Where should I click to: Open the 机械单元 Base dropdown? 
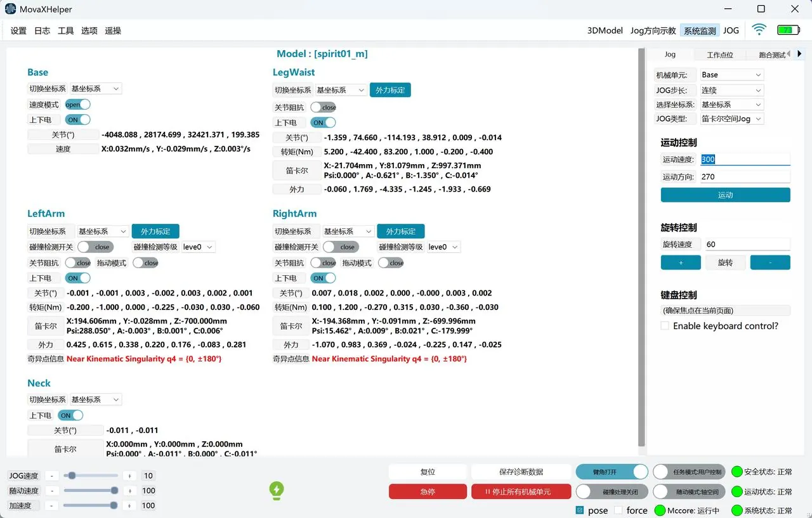[x=731, y=75]
